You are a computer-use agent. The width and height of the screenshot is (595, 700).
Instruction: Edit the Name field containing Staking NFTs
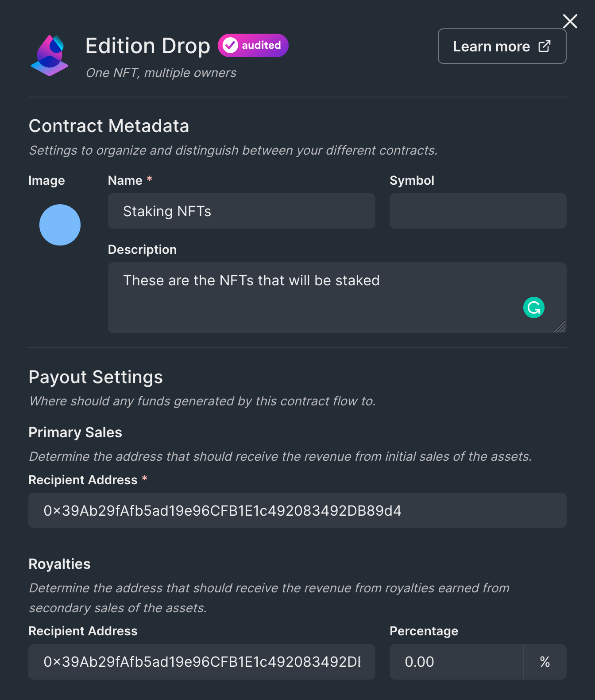coord(241,211)
